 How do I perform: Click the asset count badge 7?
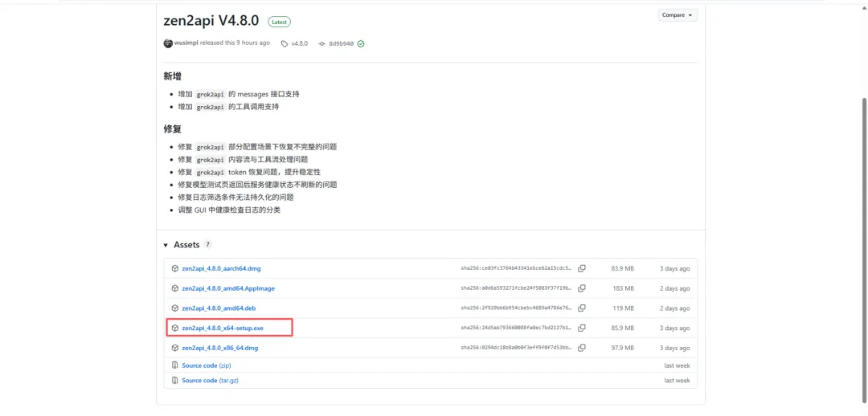[x=207, y=244]
